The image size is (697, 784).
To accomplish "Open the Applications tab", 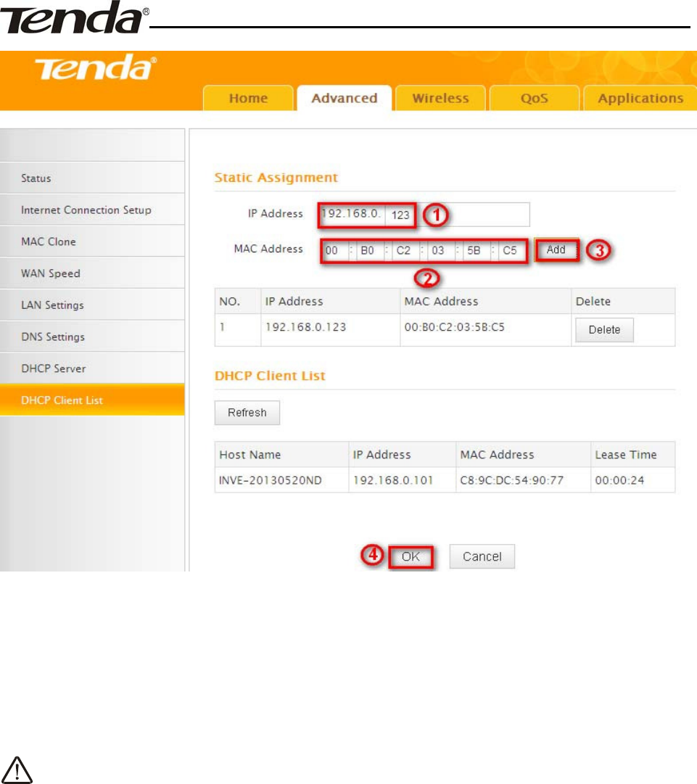I will point(640,98).
